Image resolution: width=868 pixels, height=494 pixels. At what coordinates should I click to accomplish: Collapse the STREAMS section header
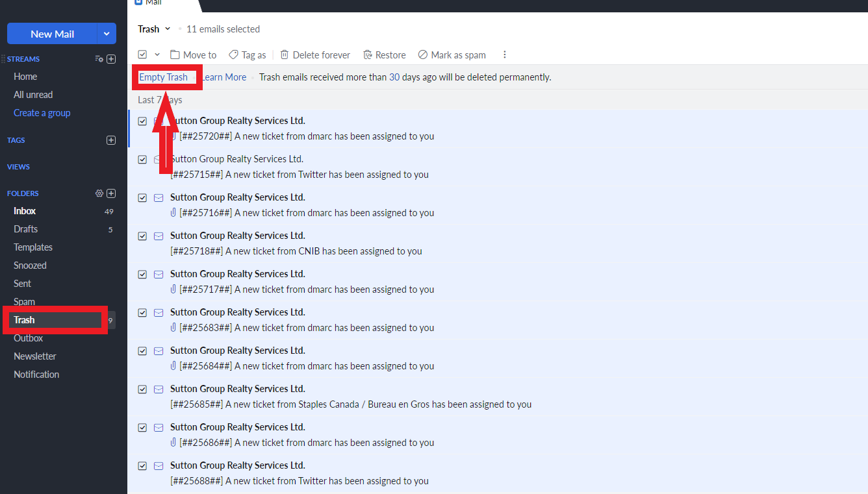tap(23, 59)
